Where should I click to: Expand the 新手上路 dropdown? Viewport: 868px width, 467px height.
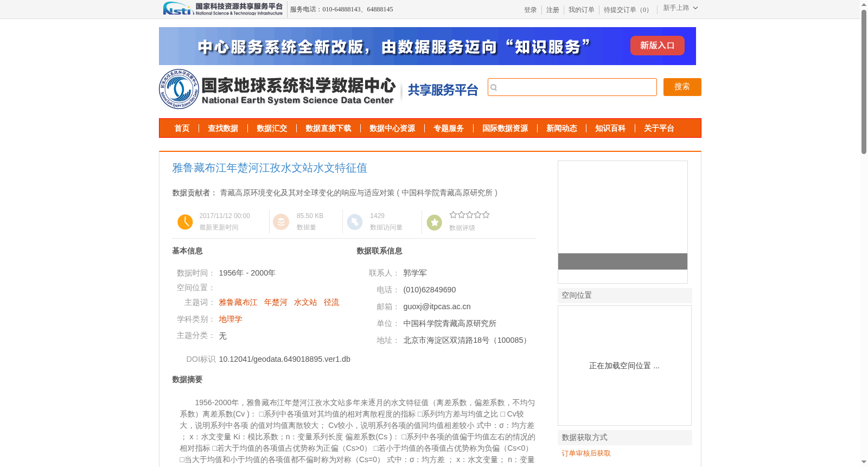coord(680,8)
